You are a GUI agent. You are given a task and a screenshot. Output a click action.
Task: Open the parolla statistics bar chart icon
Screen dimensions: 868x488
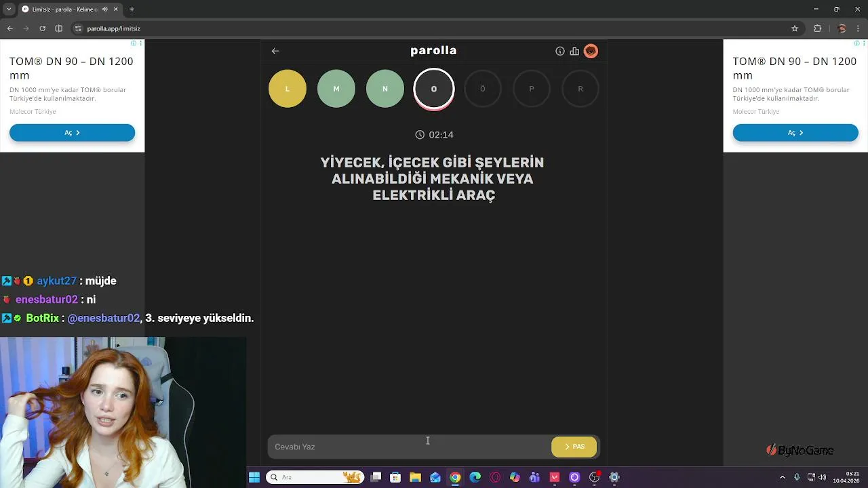click(574, 51)
